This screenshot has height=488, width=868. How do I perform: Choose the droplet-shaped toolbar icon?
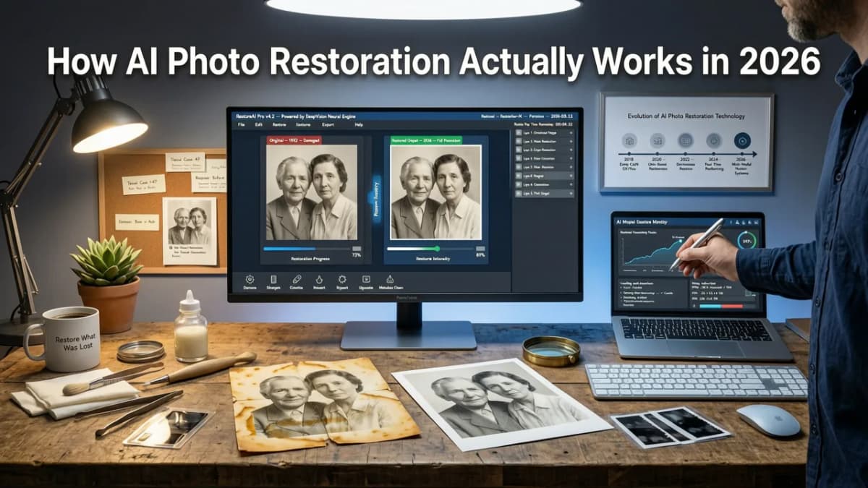point(319,279)
